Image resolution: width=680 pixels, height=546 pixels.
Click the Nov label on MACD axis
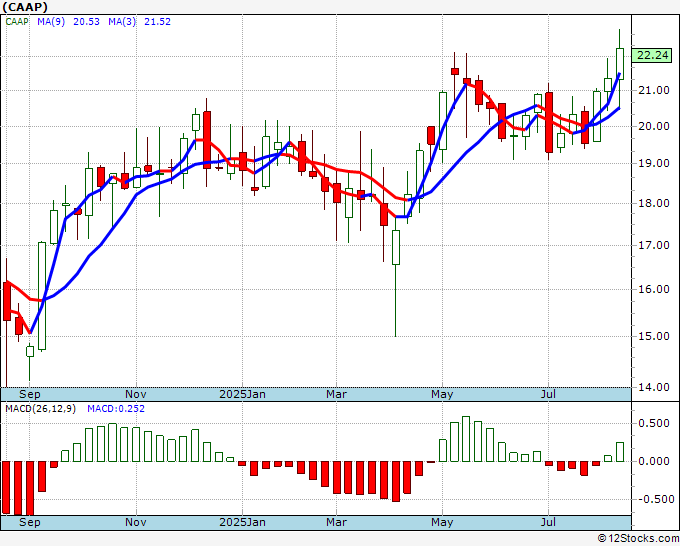pos(136,522)
